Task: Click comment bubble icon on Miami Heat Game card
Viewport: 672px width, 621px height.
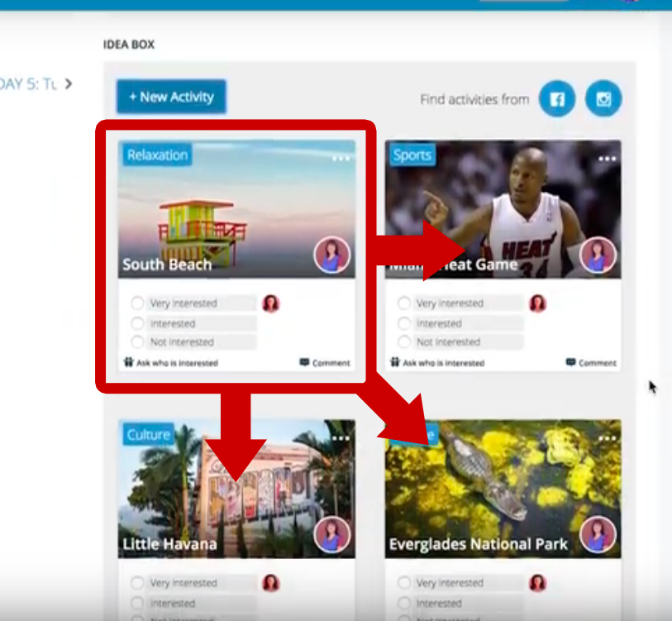Action: [x=571, y=362]
